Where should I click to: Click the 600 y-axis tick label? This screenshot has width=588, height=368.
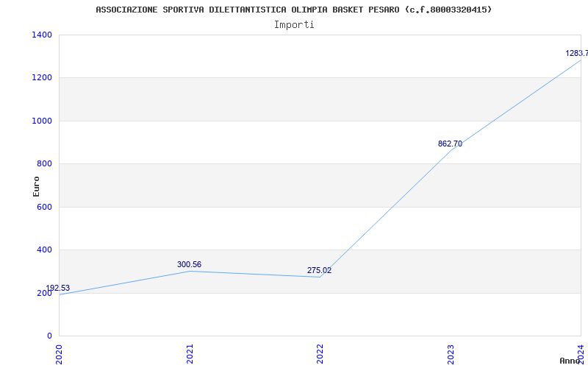44,207
